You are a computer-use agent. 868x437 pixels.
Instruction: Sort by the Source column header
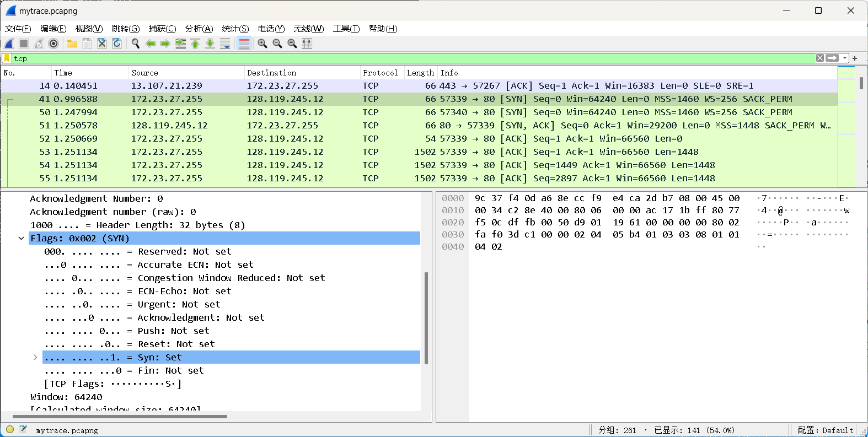tap(186, 73)
